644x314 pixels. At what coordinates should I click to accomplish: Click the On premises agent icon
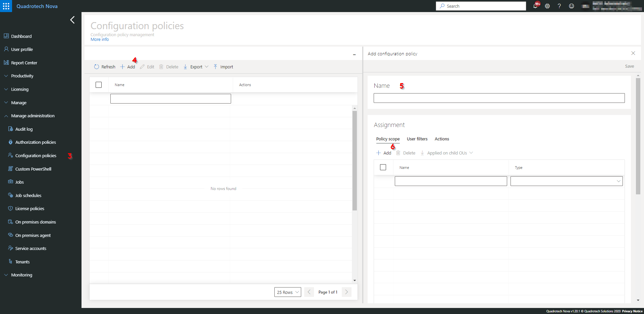click(x=10, y=235)
